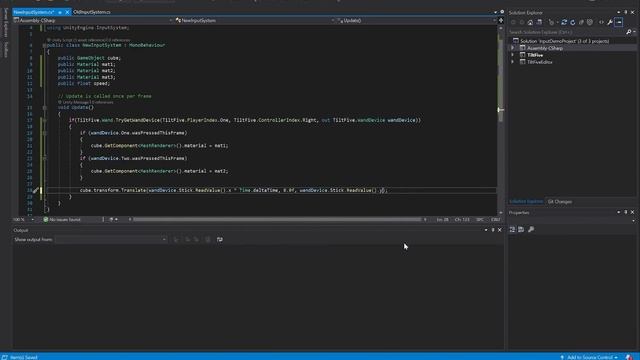Click the editor vertical scrollbar

[500, 120]
